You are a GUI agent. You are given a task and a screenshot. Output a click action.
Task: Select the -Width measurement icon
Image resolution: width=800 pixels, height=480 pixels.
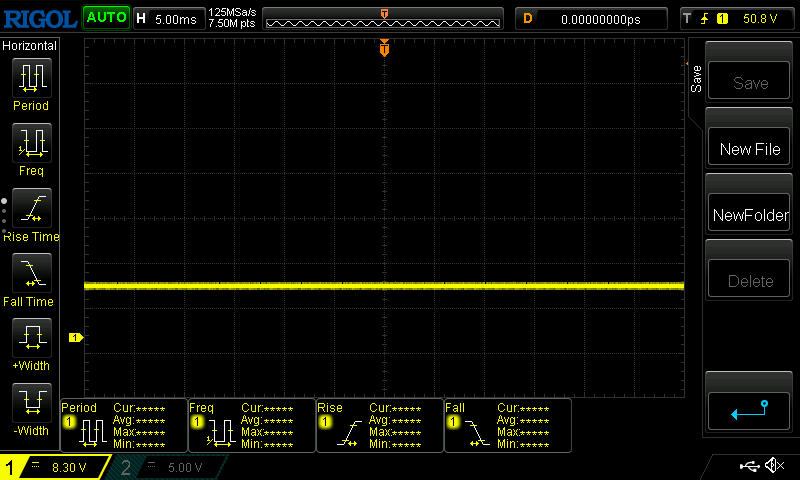pyautogui.click(x=31, y=403)
